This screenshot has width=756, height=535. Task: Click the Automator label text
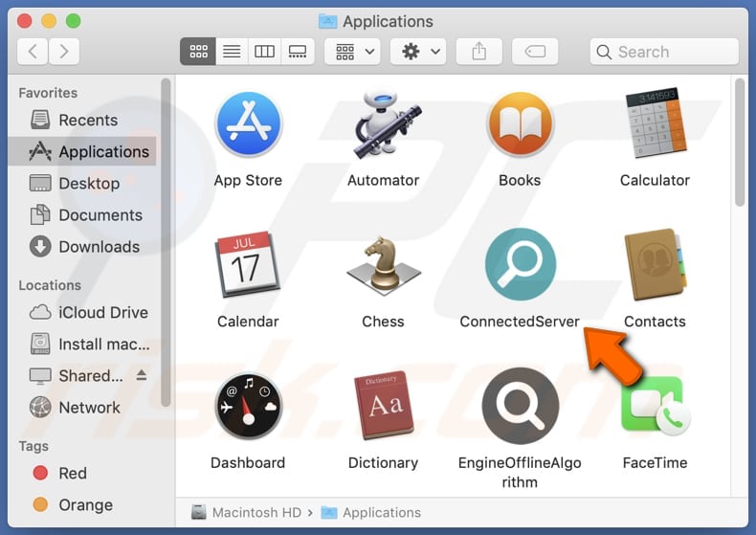384,180
